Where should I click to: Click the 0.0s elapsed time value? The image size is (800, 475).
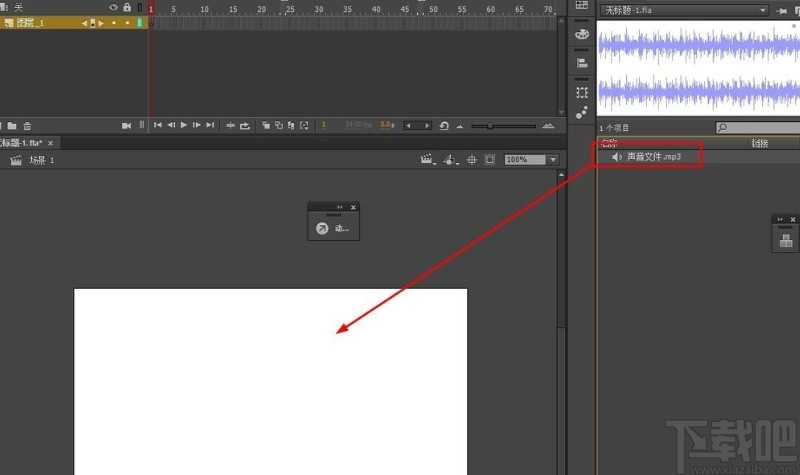click(387, 124)
